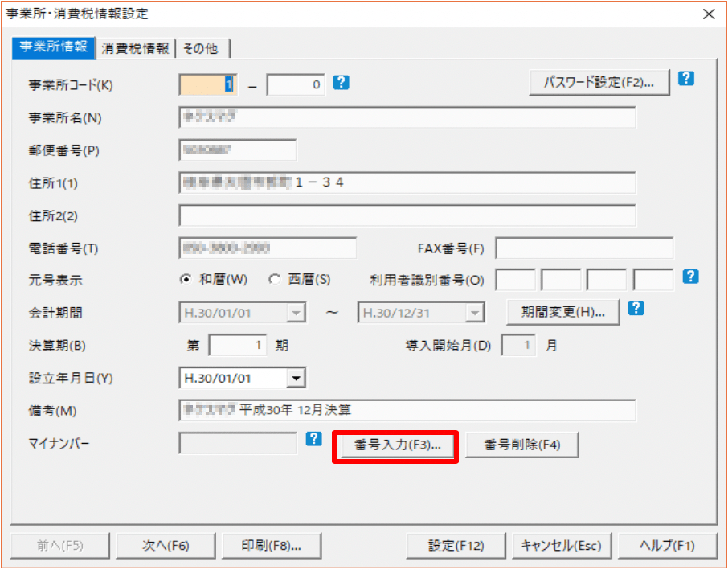
Task: Open パスワード設定(F2) dialog
Action: [x=599, y=82]
